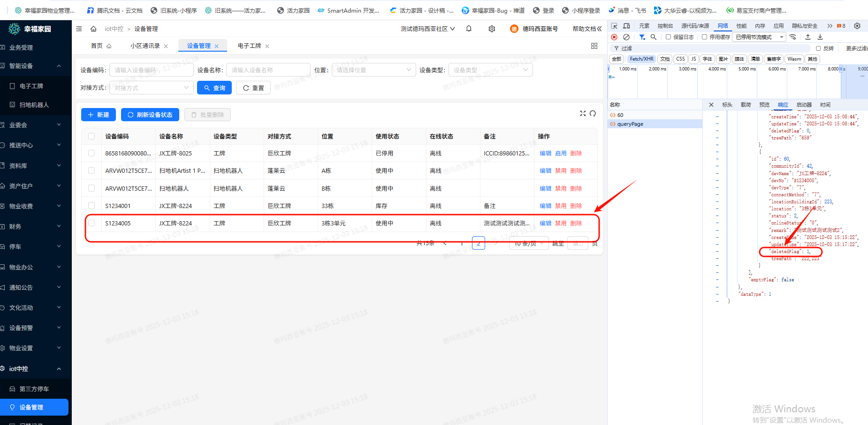Click the 刷新设备状态 button
This screenshot has height=425, width=868.
(x=150, y=115)
